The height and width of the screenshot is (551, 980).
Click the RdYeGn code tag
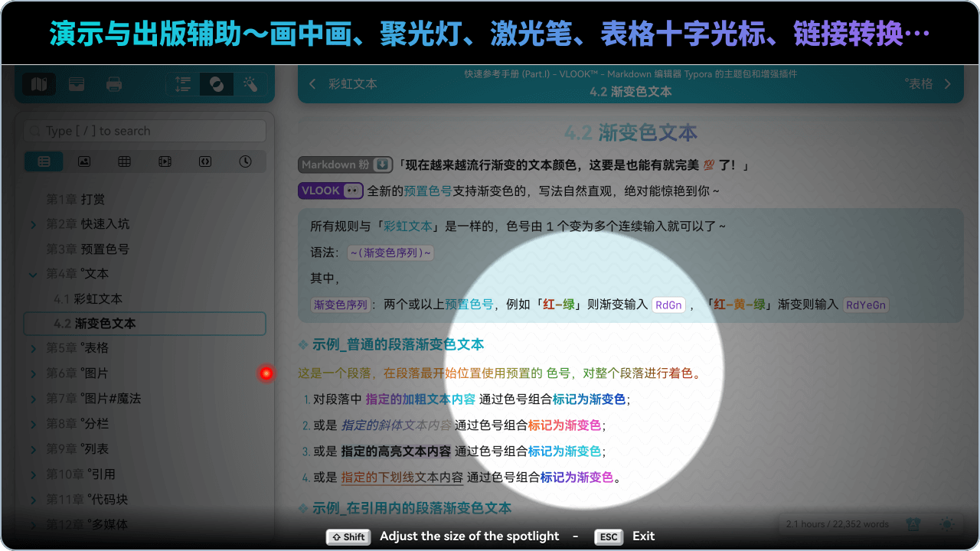pos(866,305)
